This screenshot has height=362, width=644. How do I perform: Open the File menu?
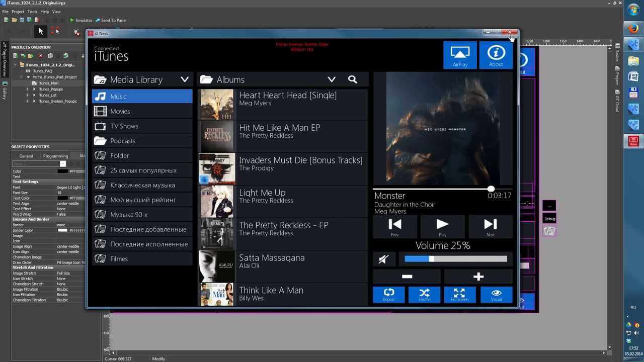coord(6,12)
